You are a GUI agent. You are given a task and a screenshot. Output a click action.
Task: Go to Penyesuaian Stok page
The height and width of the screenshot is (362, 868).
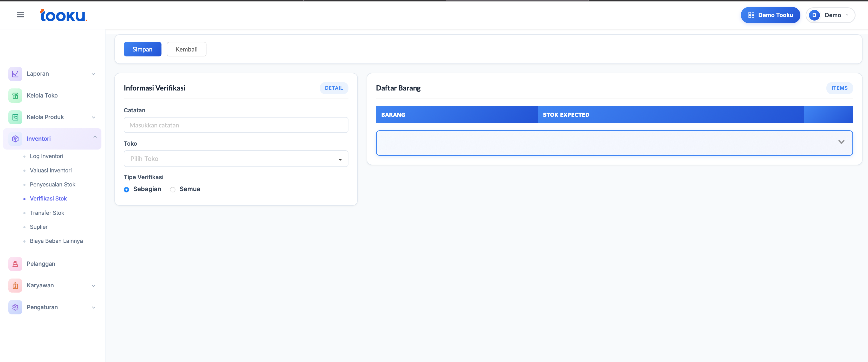tap(53, 184)
